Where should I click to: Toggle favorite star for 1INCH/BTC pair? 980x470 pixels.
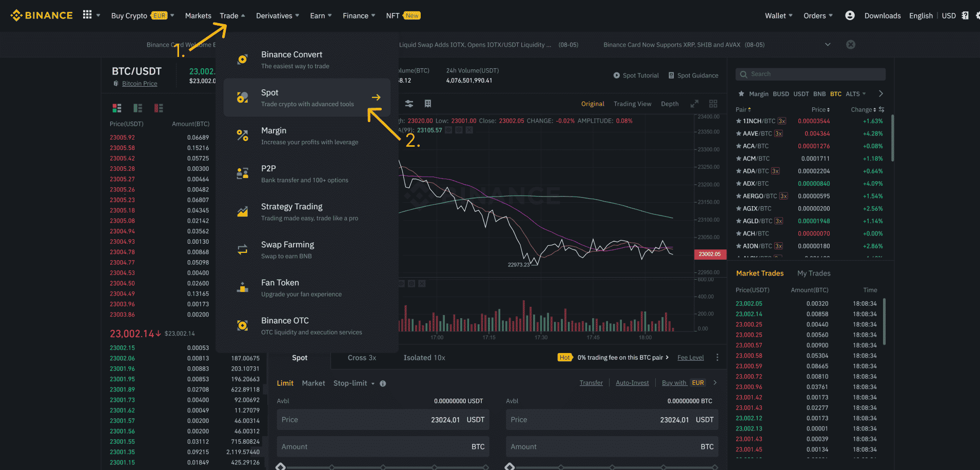739,121
